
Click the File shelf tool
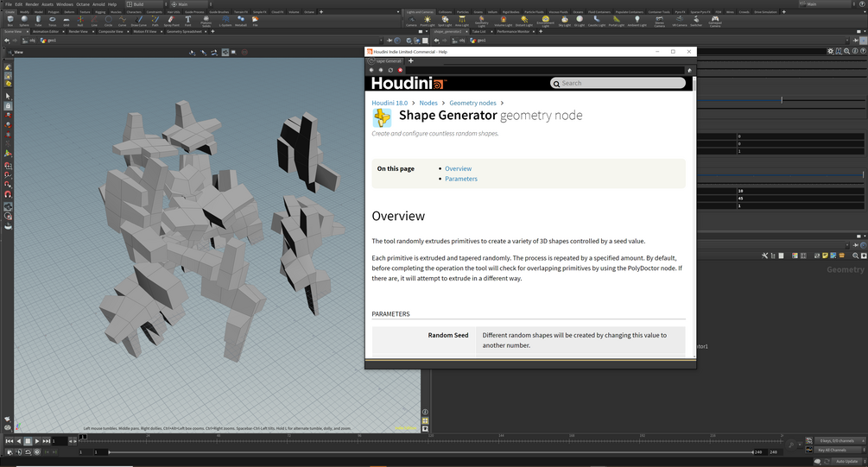[255, 21]
